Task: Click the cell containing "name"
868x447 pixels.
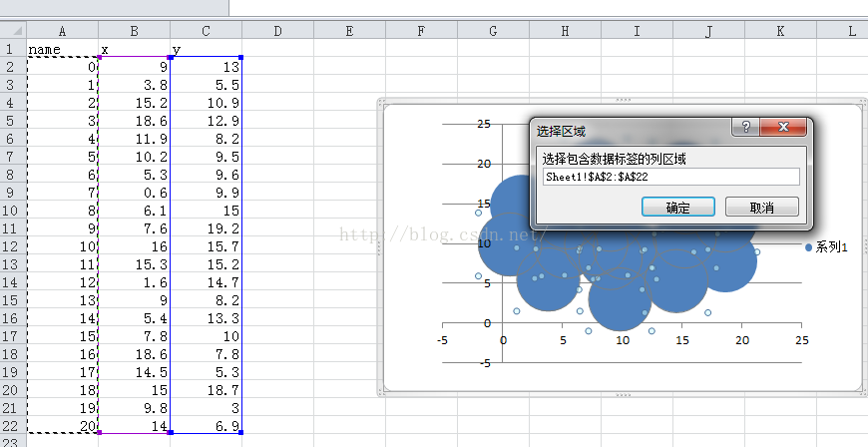Action: (63, 49)
